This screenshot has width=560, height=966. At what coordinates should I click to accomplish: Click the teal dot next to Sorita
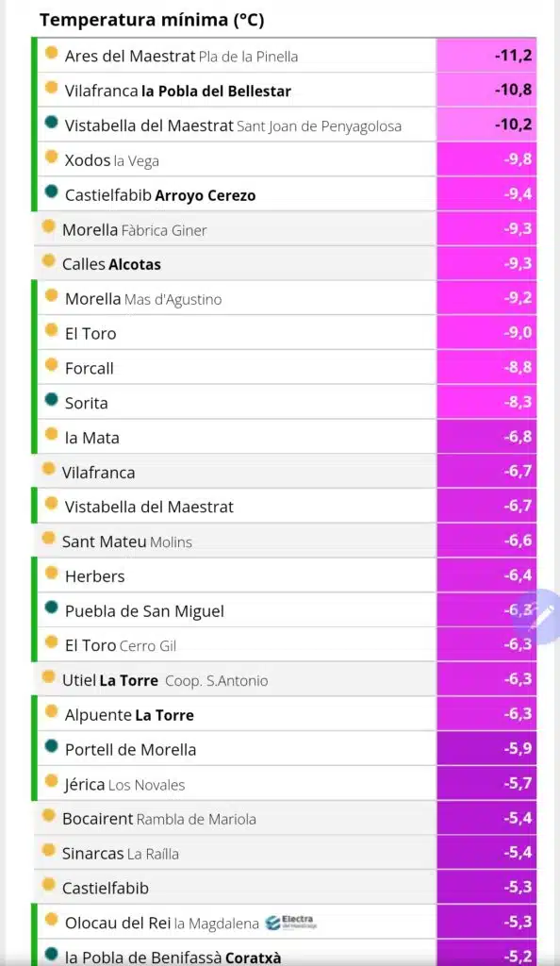pyautogui.click(x=52, y=400)
